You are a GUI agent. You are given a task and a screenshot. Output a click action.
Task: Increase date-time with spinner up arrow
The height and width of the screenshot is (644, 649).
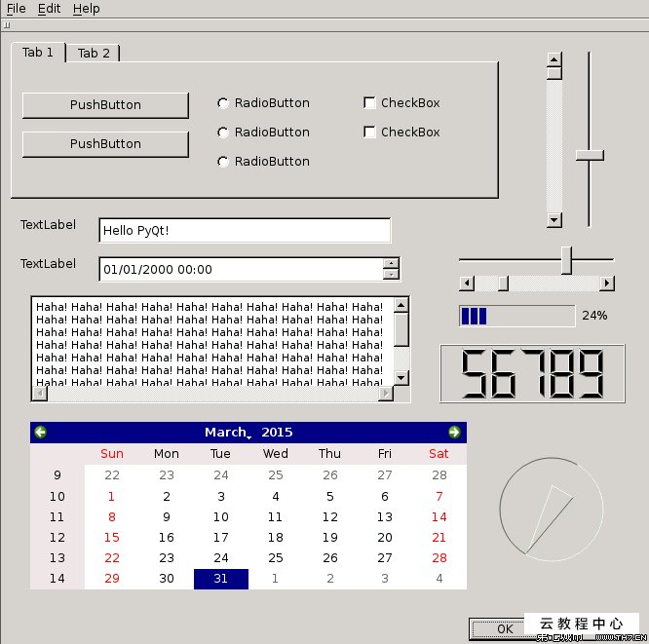391,263
